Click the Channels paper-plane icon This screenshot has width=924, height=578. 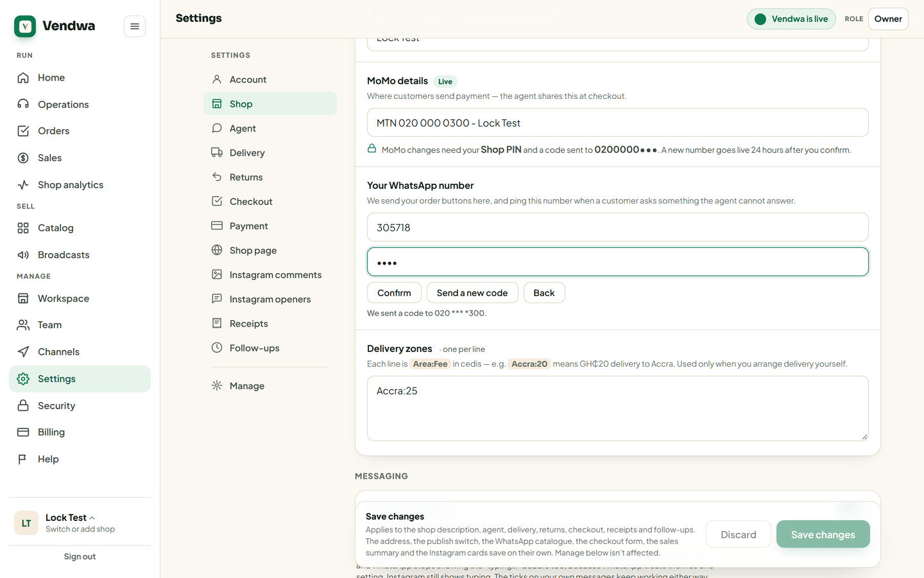23,352
